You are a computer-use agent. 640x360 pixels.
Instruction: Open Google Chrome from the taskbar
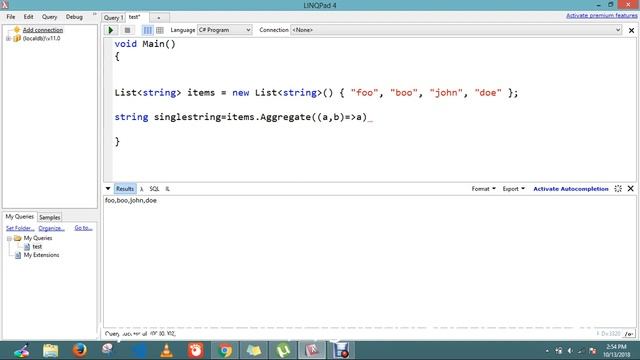click(224, 351)
